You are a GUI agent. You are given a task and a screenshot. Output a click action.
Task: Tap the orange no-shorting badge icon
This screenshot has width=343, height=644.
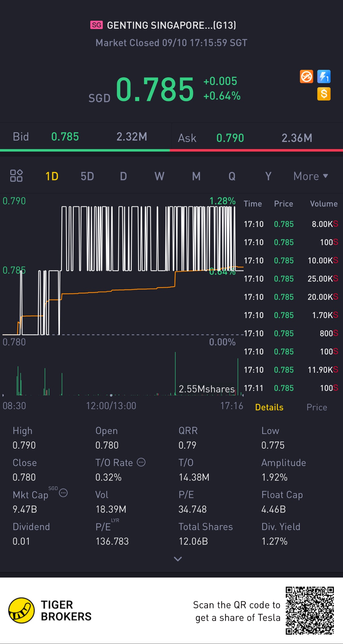click(306, 76)
